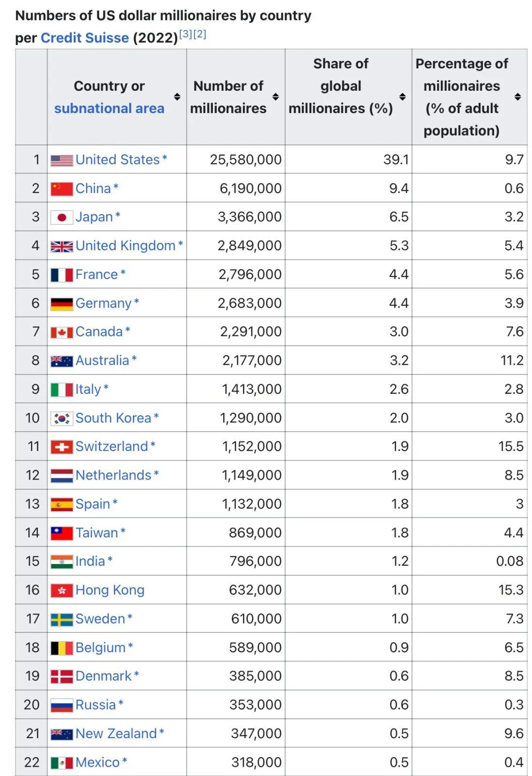
Task: Click the Japan flag icon
Action: coord(62,217)
